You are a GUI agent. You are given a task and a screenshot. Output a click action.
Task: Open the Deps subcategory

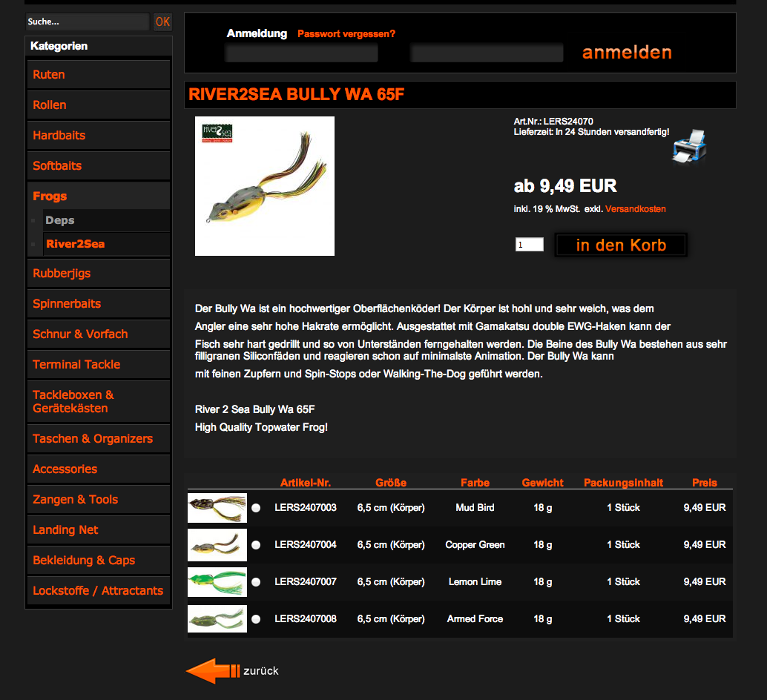coord(60,220)
